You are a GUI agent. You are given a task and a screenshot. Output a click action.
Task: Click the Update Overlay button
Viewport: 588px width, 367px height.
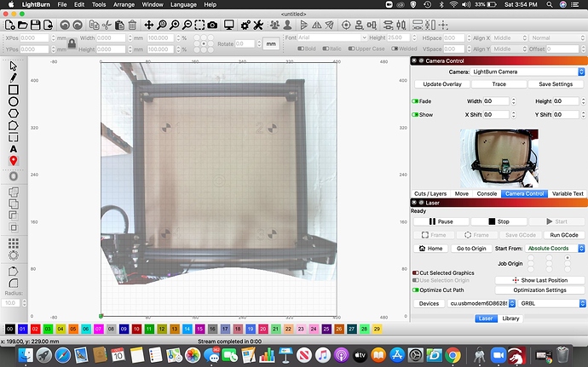tap(442, 84)
